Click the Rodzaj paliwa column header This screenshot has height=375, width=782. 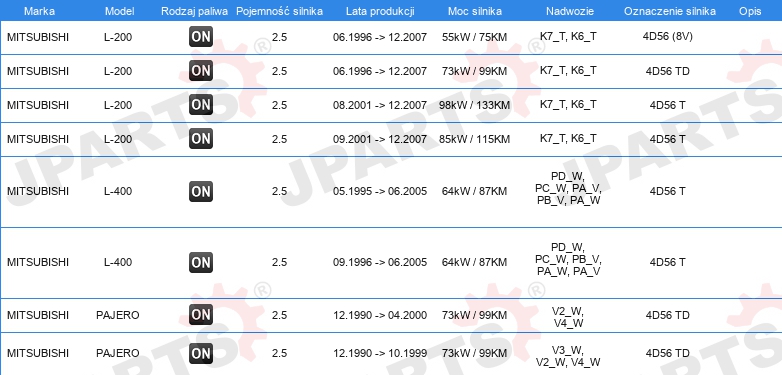click(195, 11)
